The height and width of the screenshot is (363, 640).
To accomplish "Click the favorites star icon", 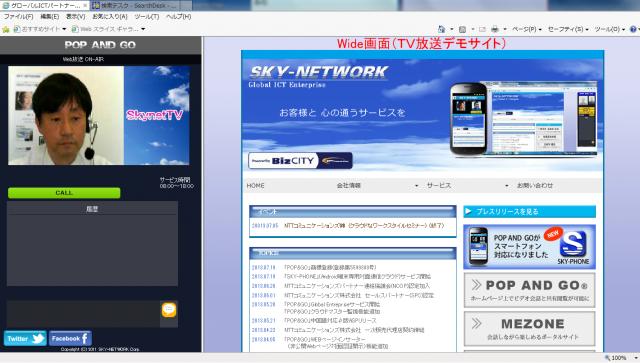I will coord(6,29).
